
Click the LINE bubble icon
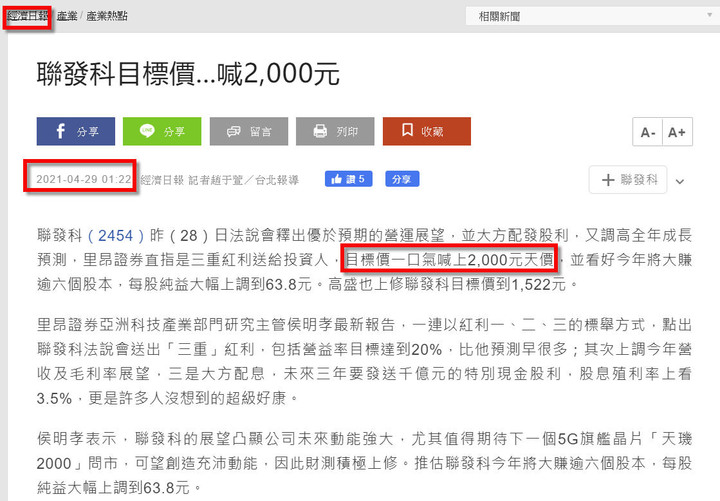[x=147, y=131]
